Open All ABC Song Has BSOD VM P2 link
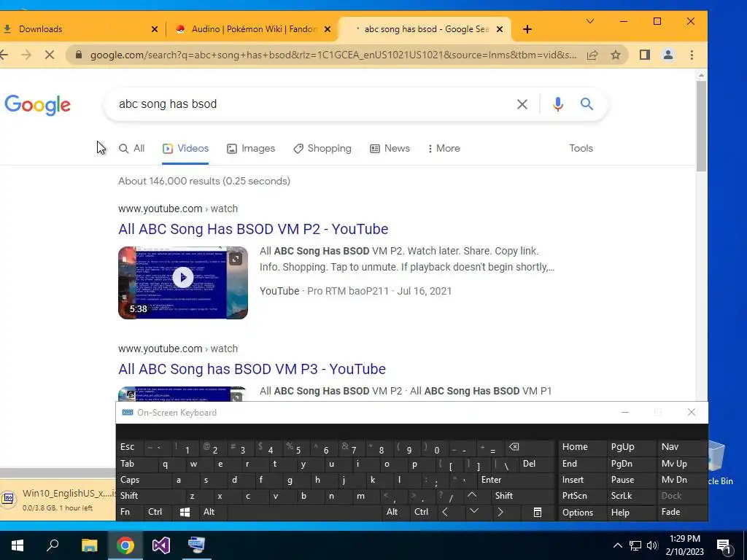The height and width of the screenshot is (560, 747). 253,229
